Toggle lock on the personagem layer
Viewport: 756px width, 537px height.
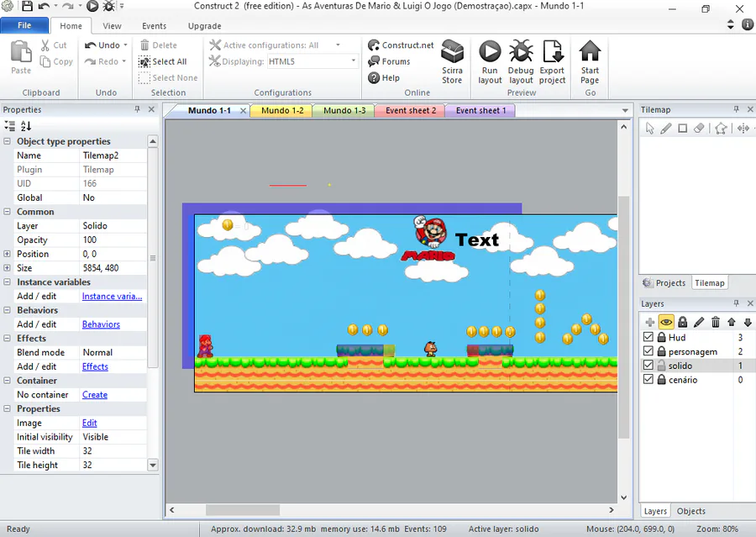tap(662, 351)
